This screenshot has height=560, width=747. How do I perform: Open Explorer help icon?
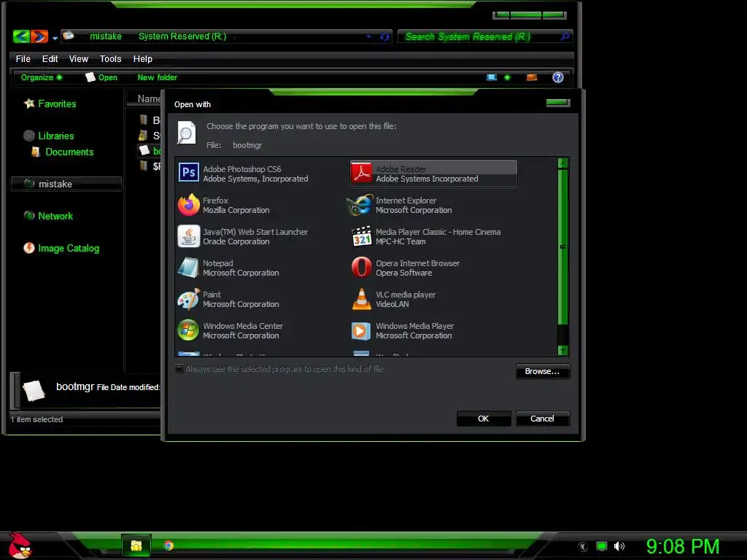(558, 77)
